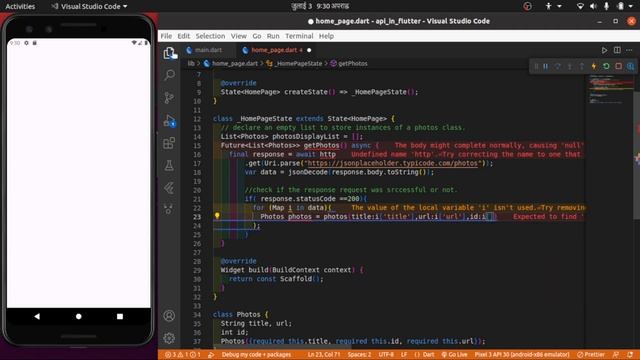
Task: Open the View menu
Action: coord(238,36)
